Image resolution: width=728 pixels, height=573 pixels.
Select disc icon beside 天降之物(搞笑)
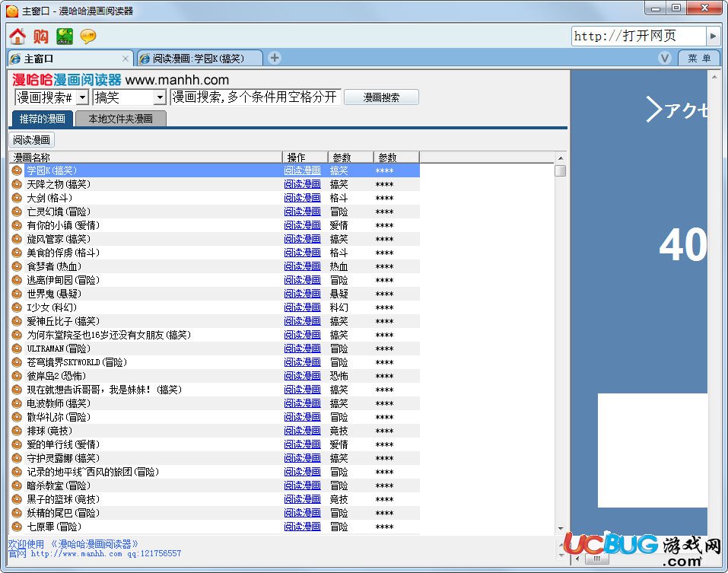point(17,184)
